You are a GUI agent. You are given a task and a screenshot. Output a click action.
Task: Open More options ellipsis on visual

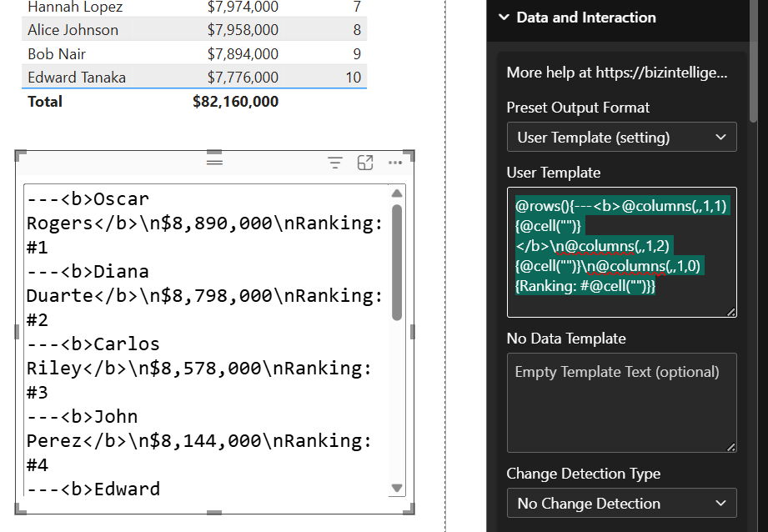point(394,162)
